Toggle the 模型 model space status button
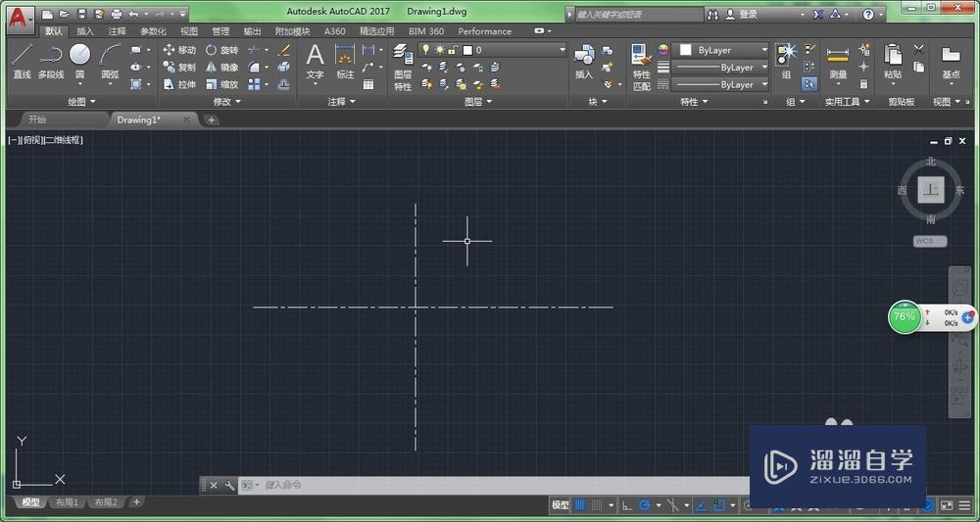The width and height of the screenshot is (980, 522). click(560, 505)
